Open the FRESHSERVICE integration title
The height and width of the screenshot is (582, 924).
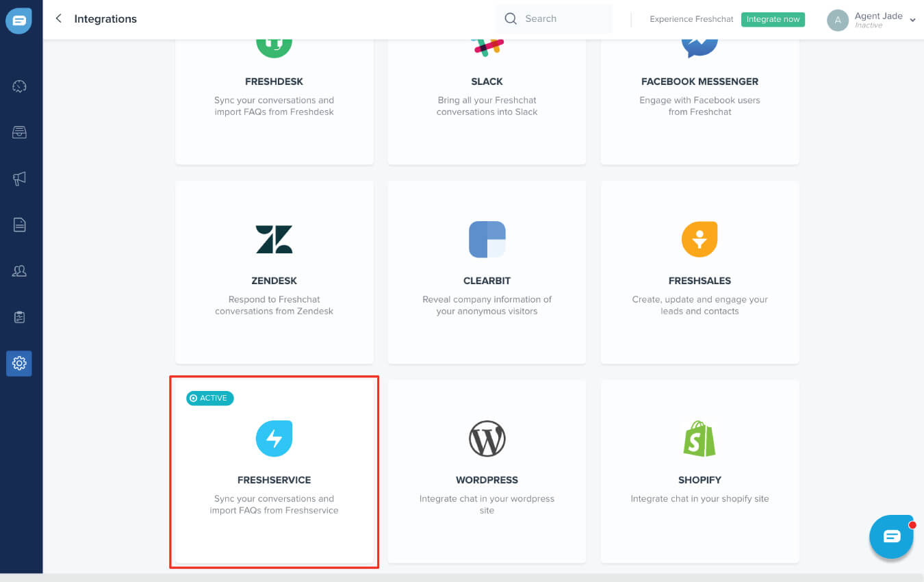coord(274,480)
